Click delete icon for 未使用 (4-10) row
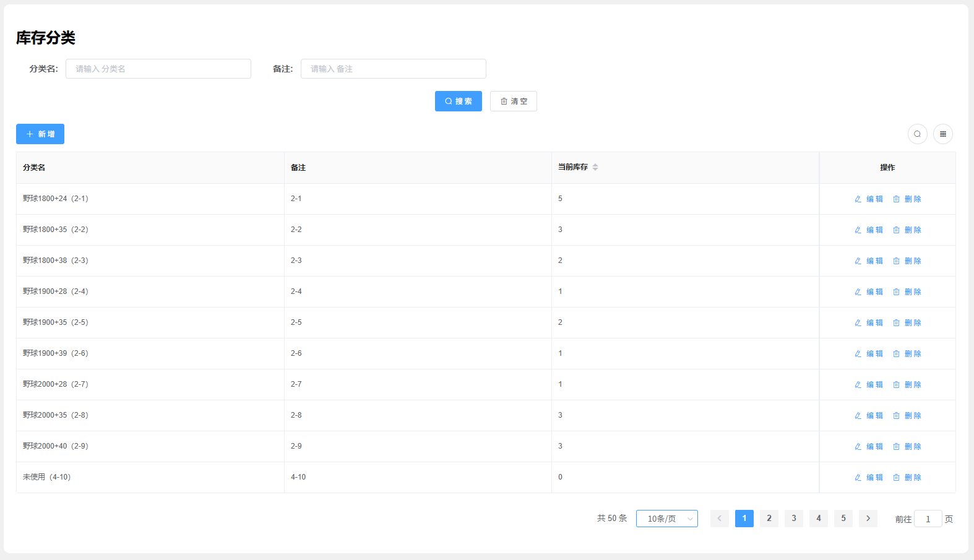 [896, 478]
